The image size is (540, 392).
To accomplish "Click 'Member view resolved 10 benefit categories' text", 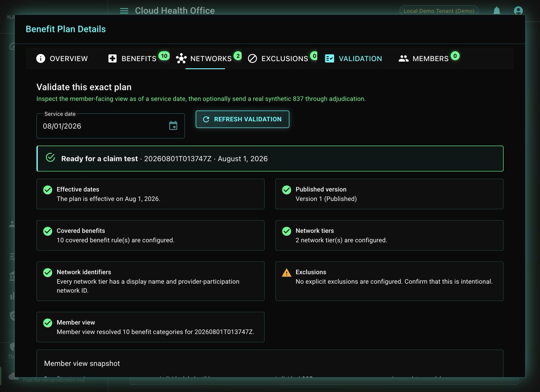I will [x=155, y=332].
